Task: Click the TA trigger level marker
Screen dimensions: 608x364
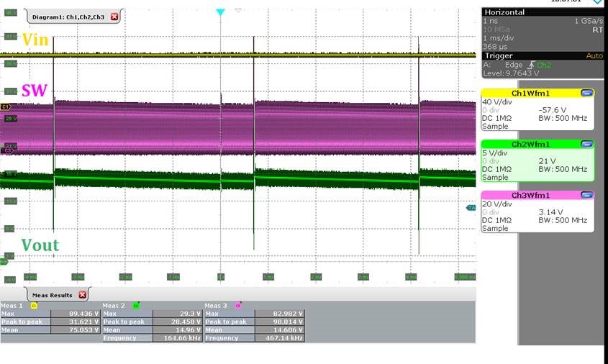Action: [471, 208]
